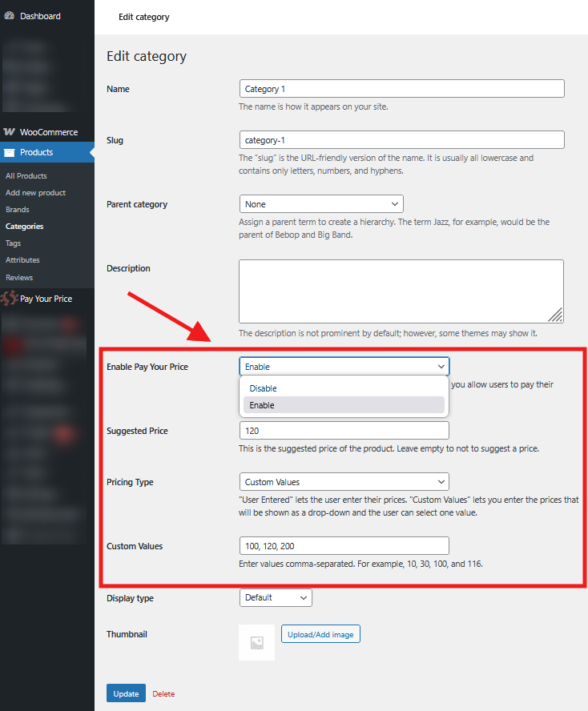Click 'The name is how it appears' help text

coord(313,106)
